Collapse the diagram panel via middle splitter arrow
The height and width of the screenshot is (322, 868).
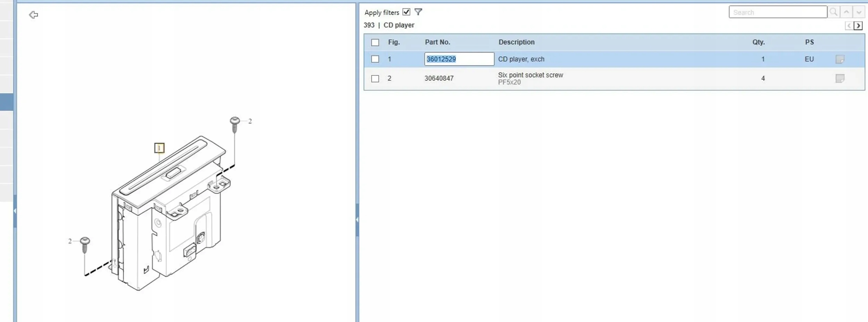[x=357, y=220]
